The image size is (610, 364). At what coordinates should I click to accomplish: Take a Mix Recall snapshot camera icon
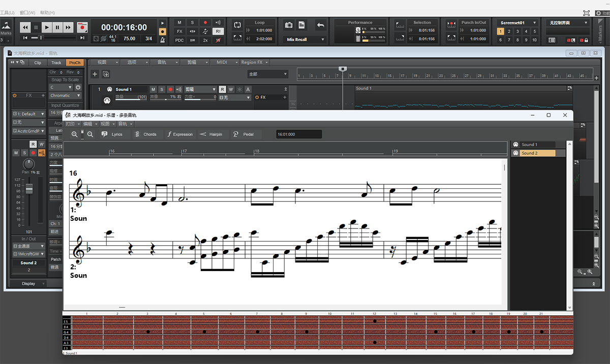(289, 25)
